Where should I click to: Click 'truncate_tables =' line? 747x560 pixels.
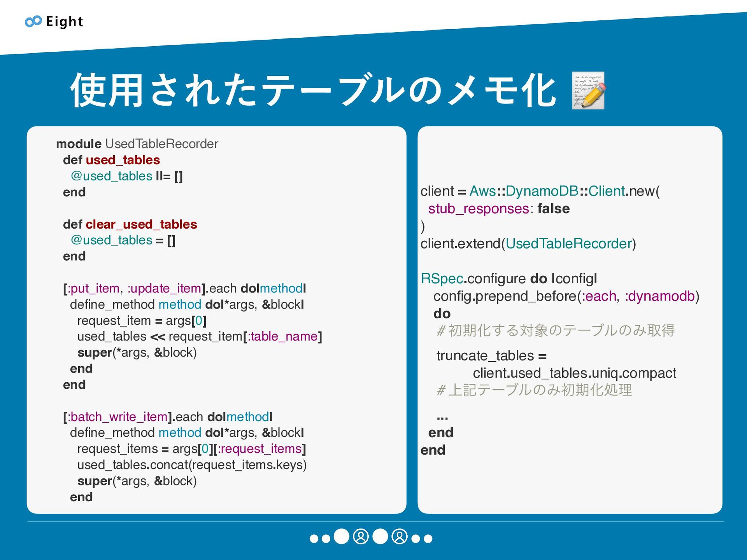pos(492,356)
